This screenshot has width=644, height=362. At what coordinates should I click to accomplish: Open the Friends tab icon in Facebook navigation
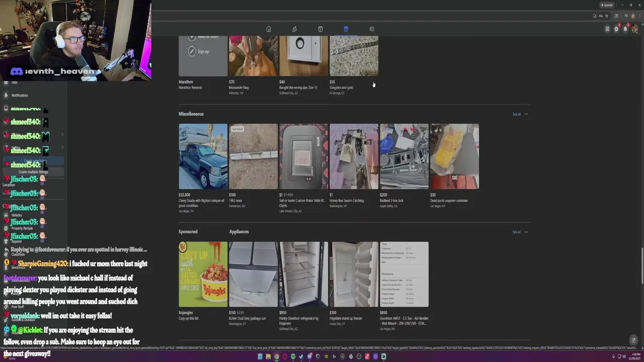(x=294, y=29)
